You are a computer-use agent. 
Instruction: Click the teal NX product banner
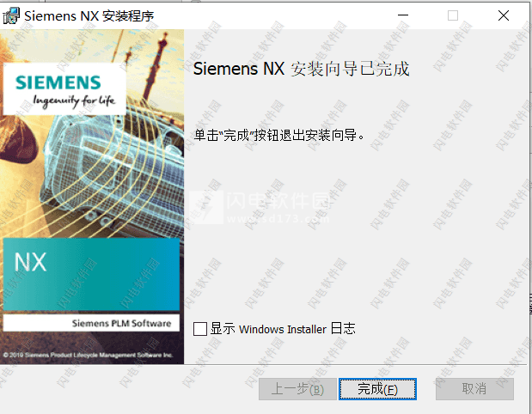[x=91, y=274]
